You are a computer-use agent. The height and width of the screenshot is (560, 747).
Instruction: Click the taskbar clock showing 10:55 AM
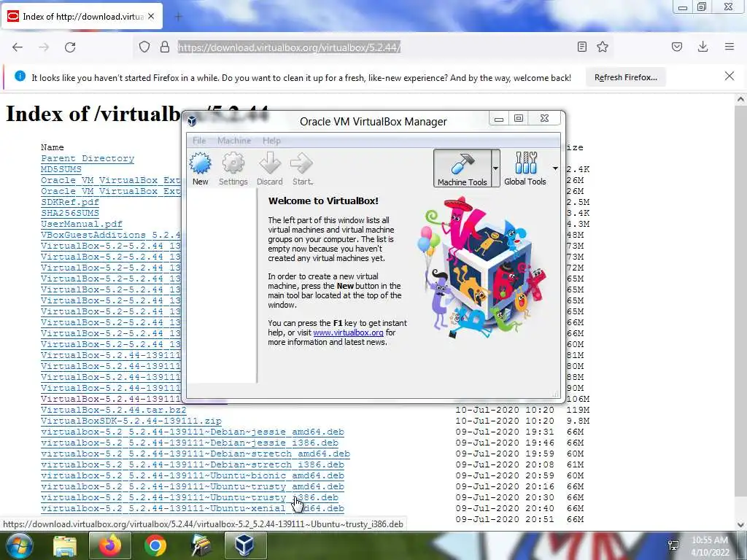709,546
